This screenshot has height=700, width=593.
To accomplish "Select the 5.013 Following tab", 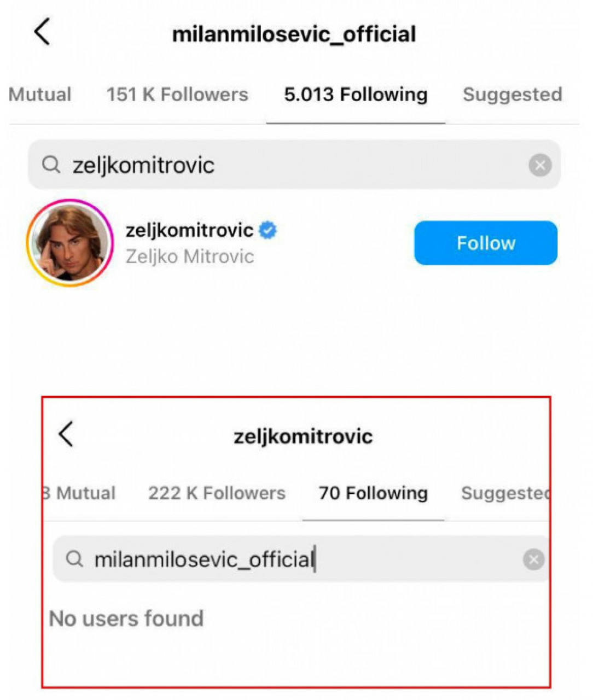I will click(x=356, y=95).
